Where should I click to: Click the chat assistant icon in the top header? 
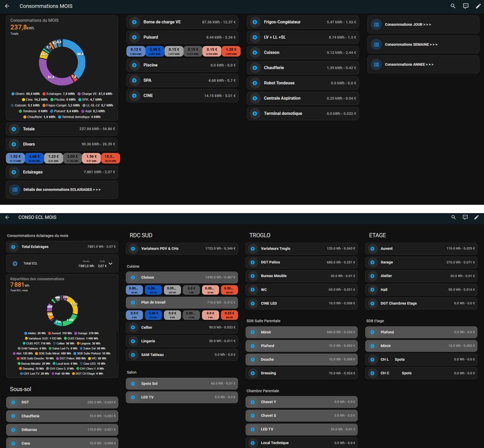pyautogui.click(x=465, y=6)
